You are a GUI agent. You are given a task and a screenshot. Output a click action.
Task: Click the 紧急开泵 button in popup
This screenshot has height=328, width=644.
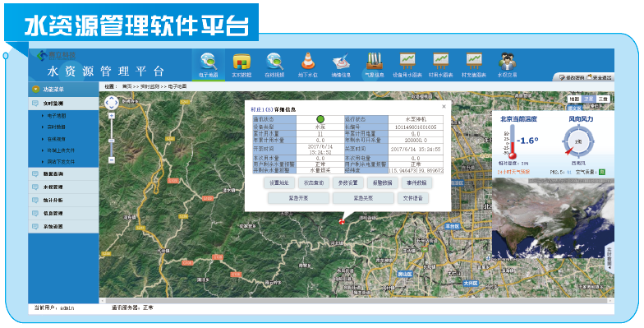click(298, 198)
